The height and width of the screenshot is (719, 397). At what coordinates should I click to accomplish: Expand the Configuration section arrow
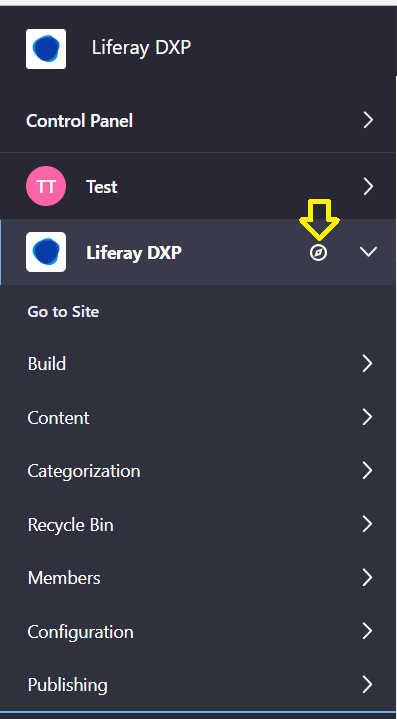[367, 631]
